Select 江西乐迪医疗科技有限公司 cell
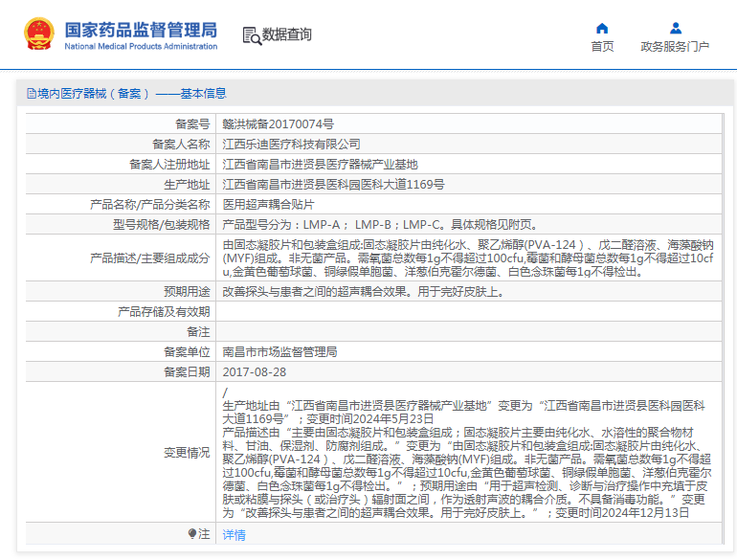The width and height of the screenshot is (737, 560). pos(291,145)
